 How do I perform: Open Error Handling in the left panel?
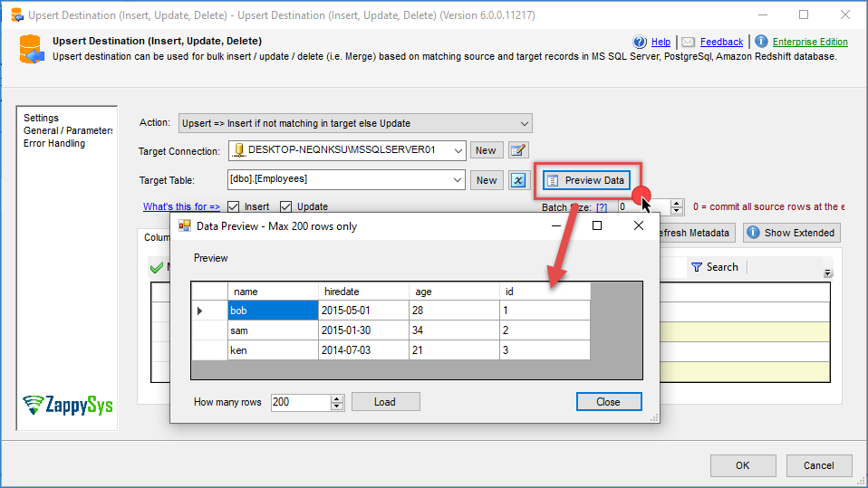tap(54, 143)
